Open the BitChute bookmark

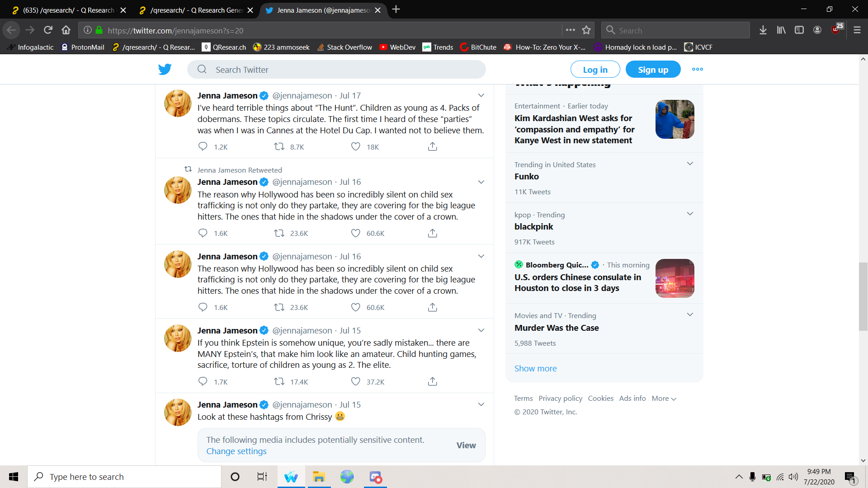tap(478, 47)
